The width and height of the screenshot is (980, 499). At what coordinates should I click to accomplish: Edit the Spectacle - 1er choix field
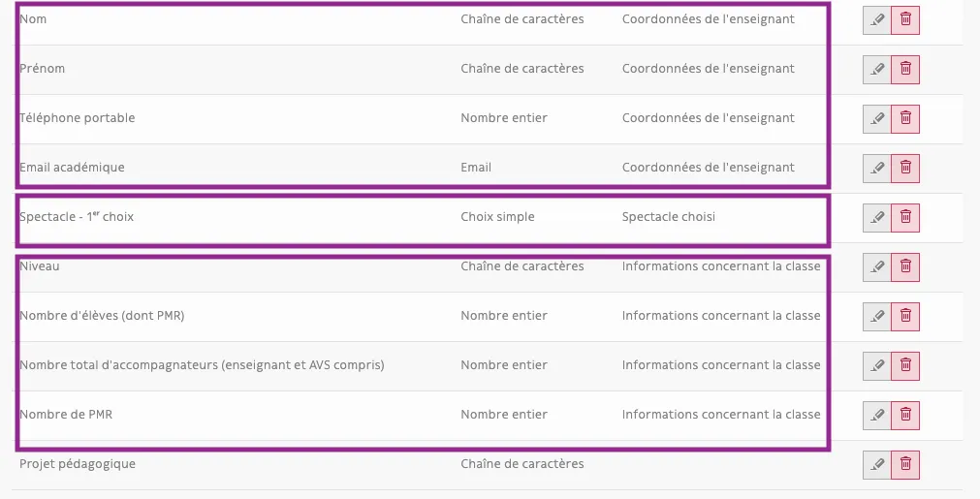click(877, 217)
